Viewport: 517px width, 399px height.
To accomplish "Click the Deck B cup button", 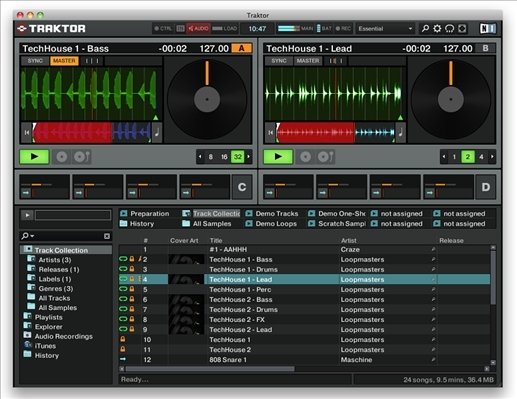I will [326, 157].
